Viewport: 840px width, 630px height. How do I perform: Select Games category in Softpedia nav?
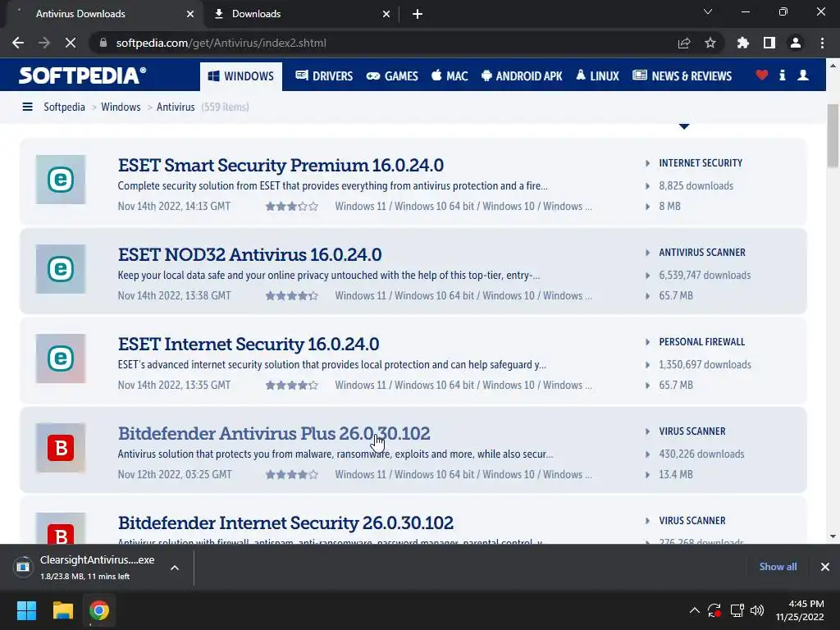(392, 76)
